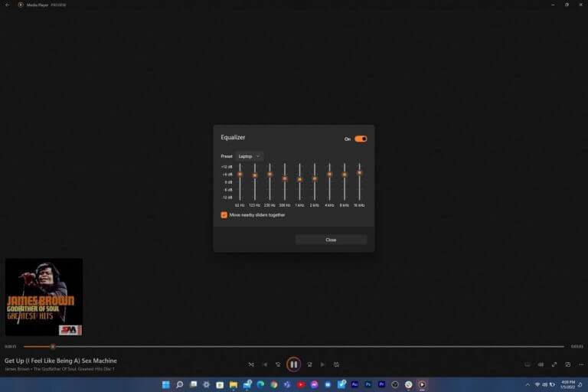
Task: Click the 4 kHz equalizer slider
Action: point(330,182)
